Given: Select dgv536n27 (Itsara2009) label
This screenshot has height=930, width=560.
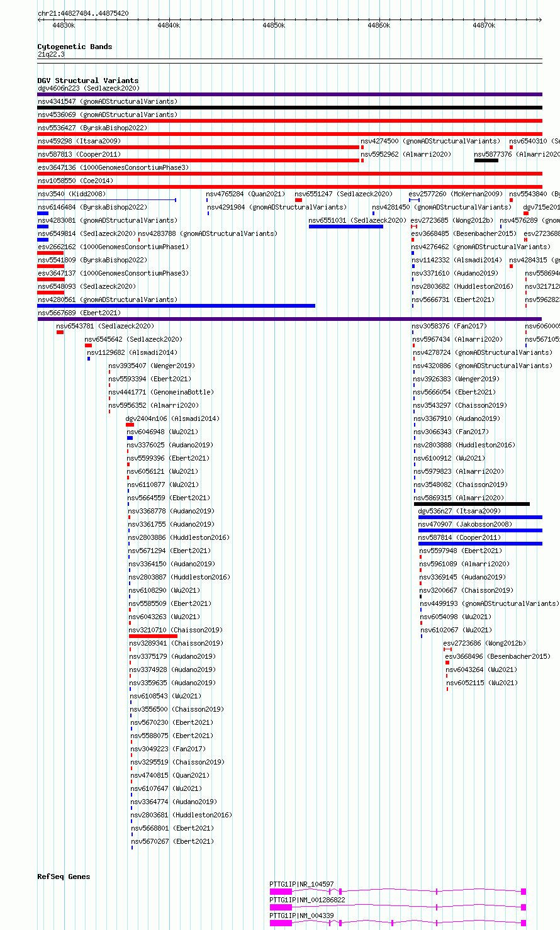Looking at the screenshot, I should 459,511.
